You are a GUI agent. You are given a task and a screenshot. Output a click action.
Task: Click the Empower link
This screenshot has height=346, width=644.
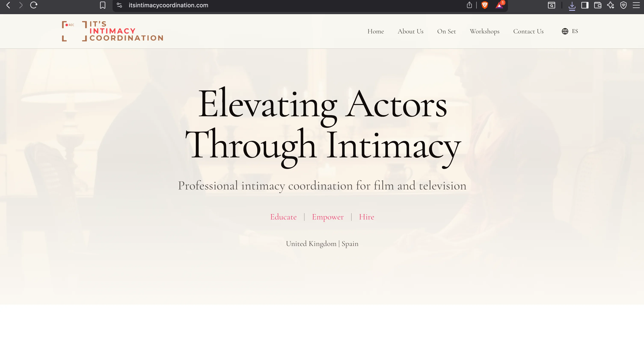coord(328,217)
